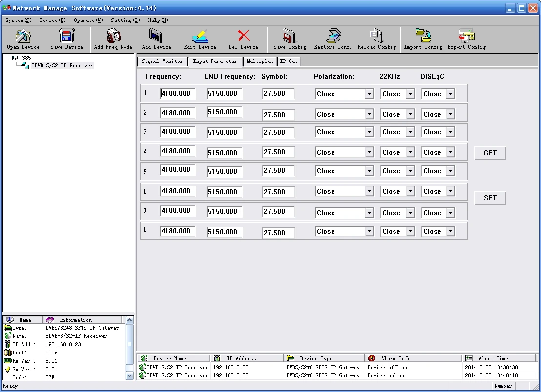Click the Restore Conf. toolbar icon
This screenshot has width=541, height=392.
click(333, 36)
